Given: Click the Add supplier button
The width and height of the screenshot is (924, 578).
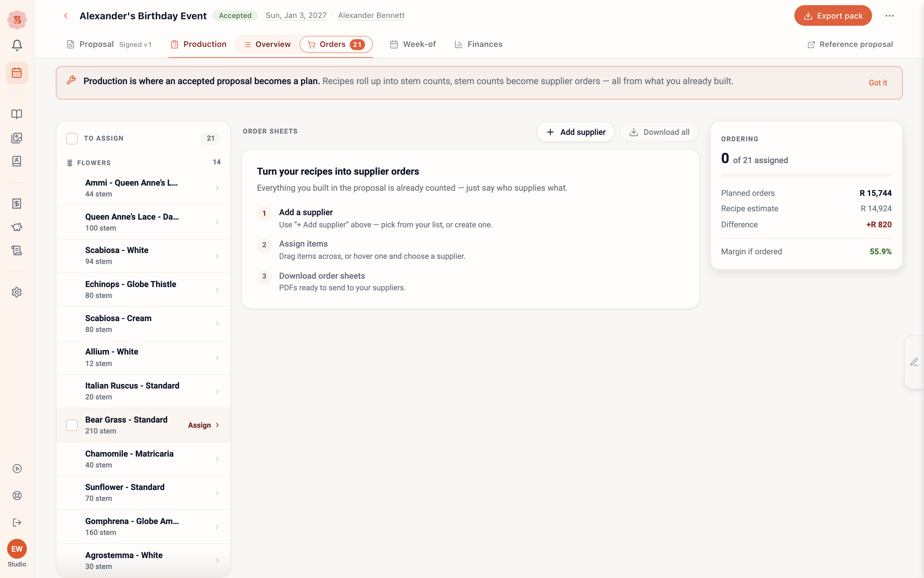Looking at the screenshot, I should click(x=575, y=132).
